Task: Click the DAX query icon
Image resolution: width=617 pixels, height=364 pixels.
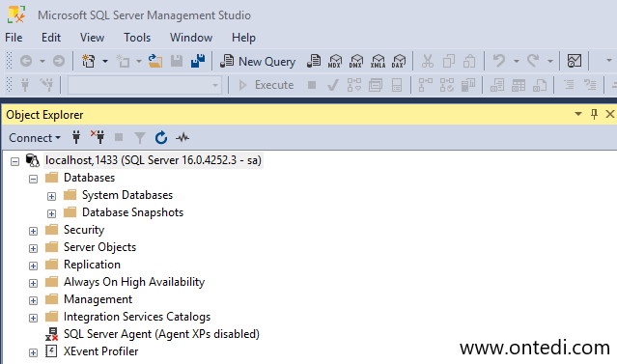Action: coord(398,61)
